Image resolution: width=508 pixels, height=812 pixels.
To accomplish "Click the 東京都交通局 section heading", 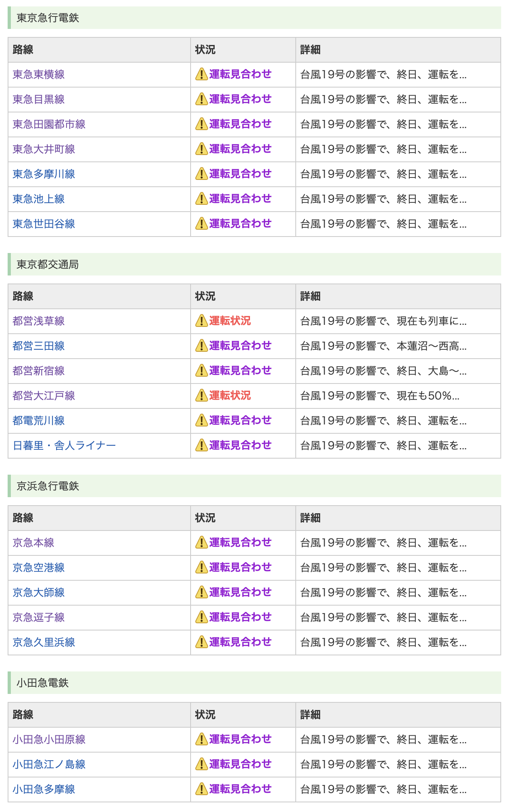I will [254, 264].
